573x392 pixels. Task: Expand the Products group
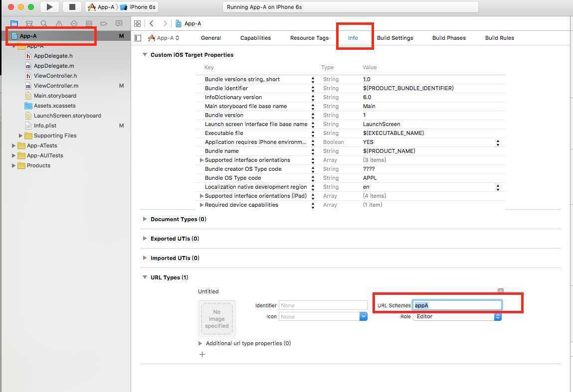13,165
